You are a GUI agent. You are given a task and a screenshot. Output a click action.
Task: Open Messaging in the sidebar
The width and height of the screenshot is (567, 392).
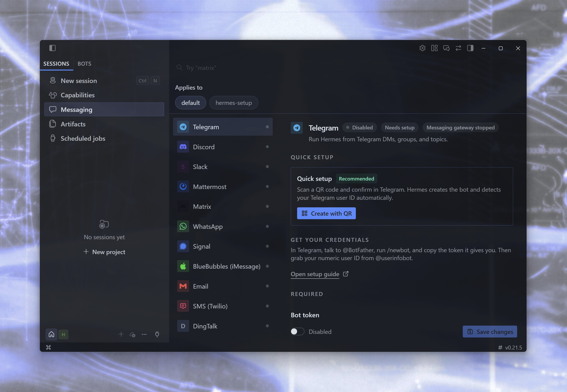pyautogui.click(x=104, y=110)
